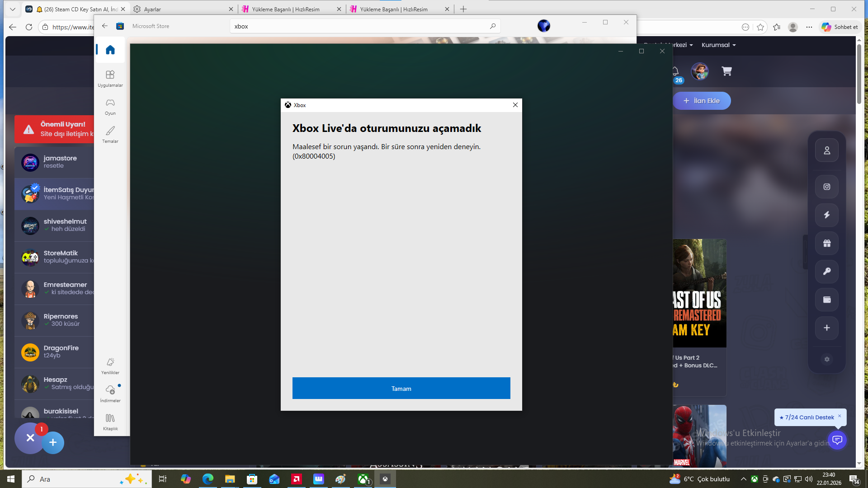Open the website user avatar menu

[700, 71]
